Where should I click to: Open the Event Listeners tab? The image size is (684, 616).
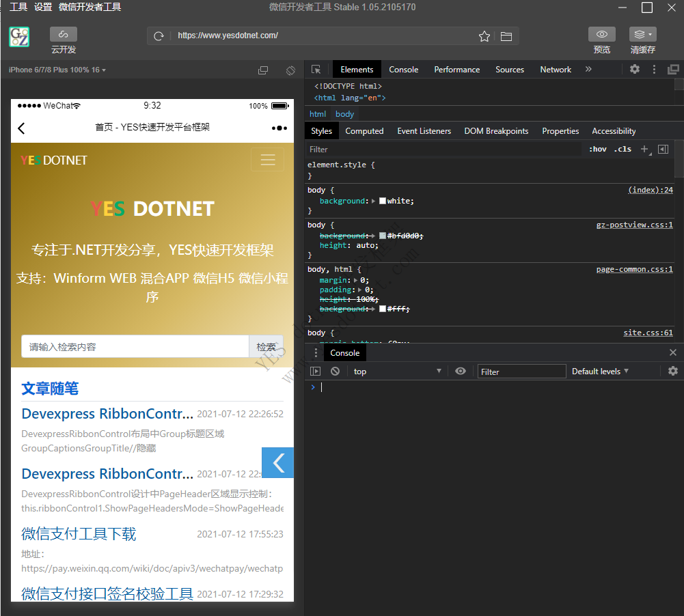(424, 131)
